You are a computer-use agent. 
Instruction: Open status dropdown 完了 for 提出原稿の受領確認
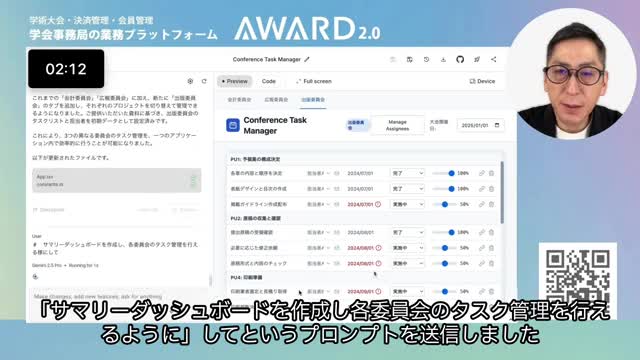[x=407, y=232]
